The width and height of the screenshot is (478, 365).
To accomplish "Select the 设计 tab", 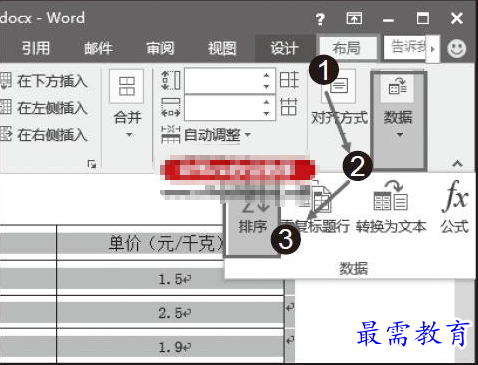I will (284, 48).
